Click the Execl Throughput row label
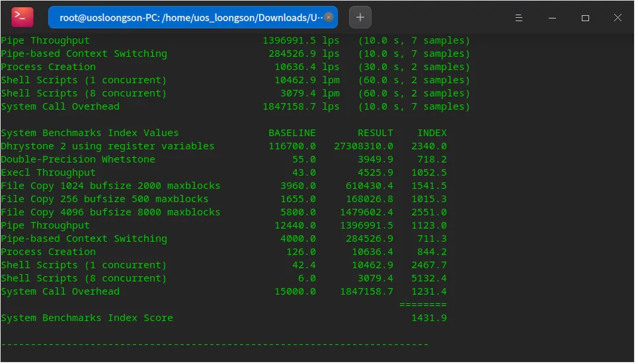Image resolution: width=638 pixels, height=364 pixels. (48, 172)
